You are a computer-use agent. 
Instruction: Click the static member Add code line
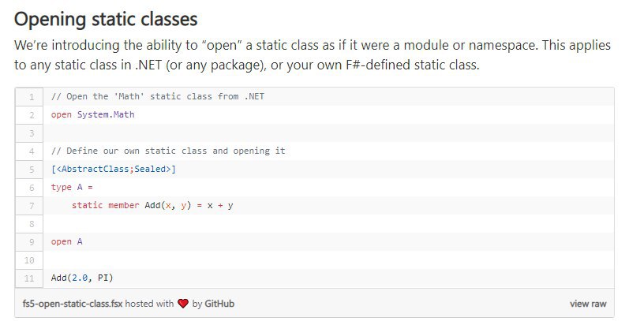pos(152,205)
